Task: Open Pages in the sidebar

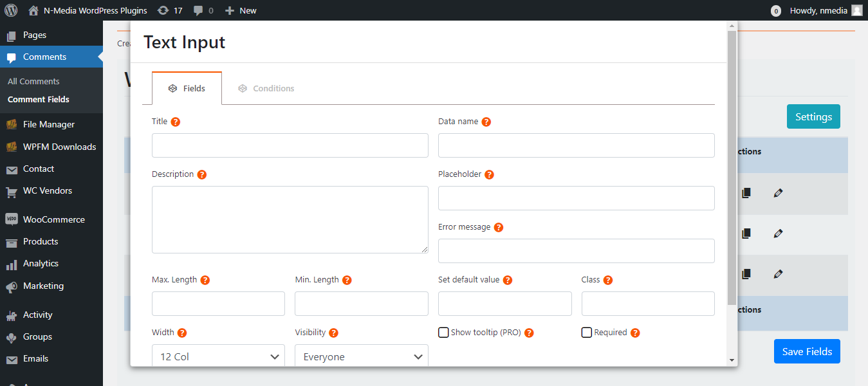Action: coord(51,35)
